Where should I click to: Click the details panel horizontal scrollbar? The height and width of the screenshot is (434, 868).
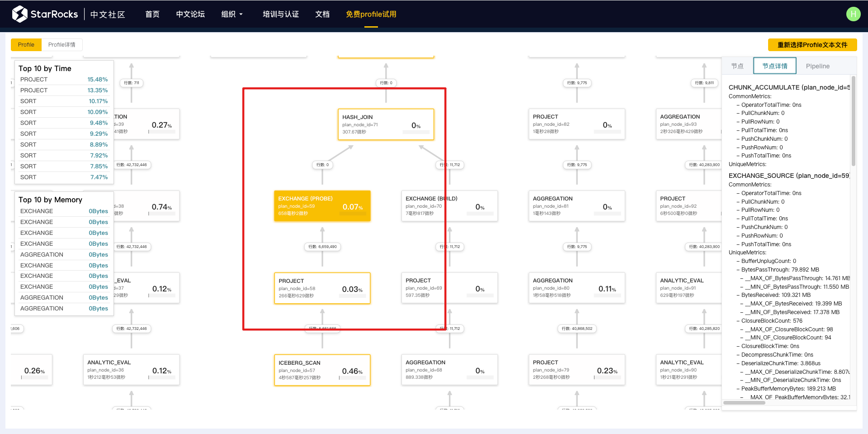[x=744, y=402]
